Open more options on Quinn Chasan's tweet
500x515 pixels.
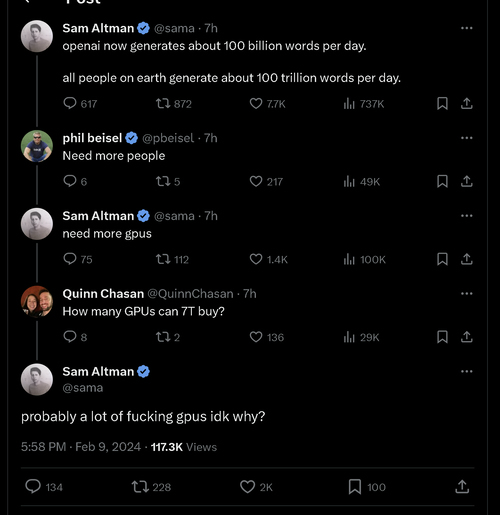point(467,294)
